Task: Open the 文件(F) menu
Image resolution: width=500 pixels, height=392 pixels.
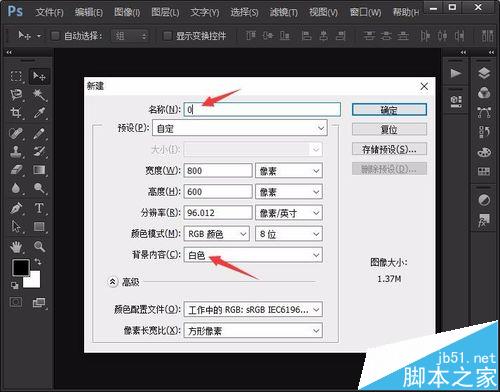Action: [49, 12]
